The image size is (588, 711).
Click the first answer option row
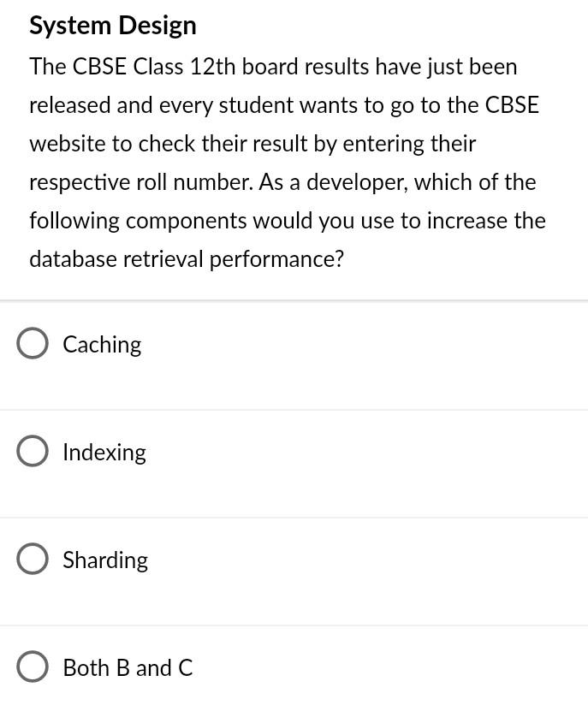(294, 354)
